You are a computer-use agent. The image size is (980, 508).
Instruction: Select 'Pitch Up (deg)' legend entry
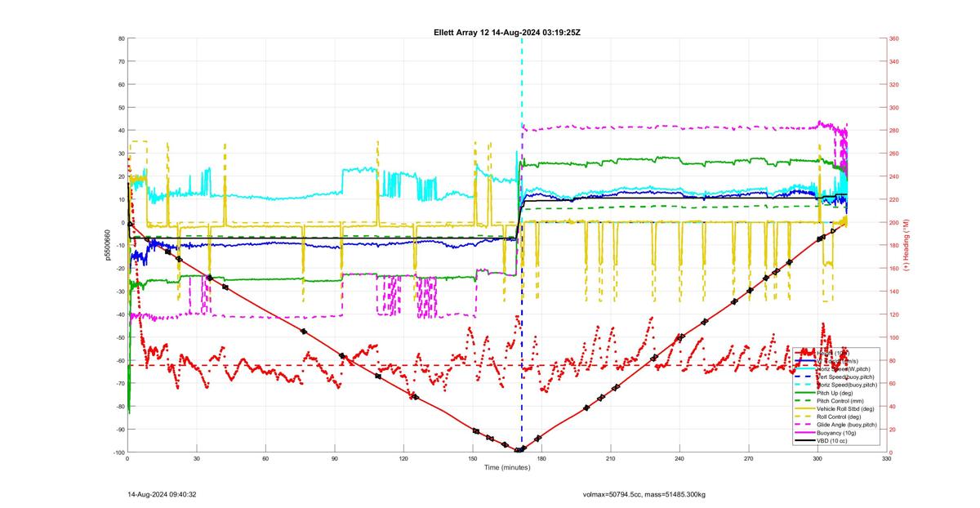pos(835,393)
